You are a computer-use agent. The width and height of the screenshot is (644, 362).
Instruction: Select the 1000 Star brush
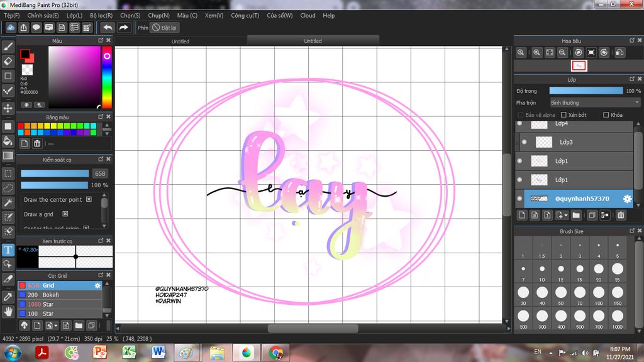pos(60,304)
